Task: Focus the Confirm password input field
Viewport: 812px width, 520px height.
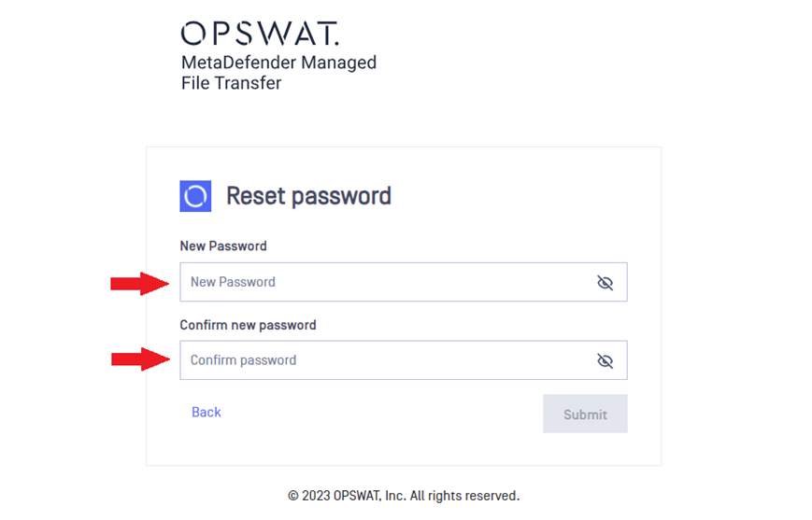Action: [404, 360]
